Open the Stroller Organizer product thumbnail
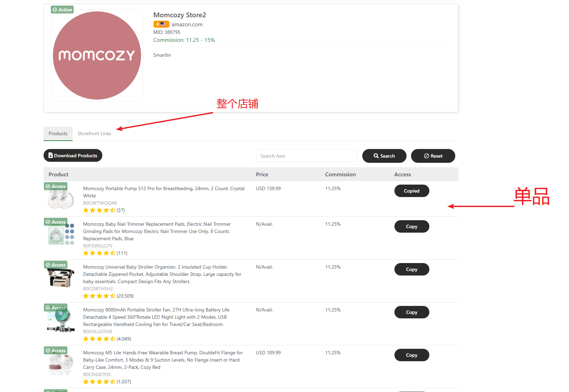Image resolution: width=569 pixels, height=392 pixels. point(61,278)
